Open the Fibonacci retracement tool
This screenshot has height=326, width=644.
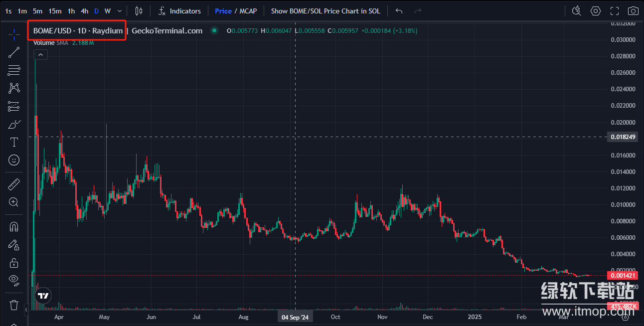pyautogui.click(x=14, y=70)
